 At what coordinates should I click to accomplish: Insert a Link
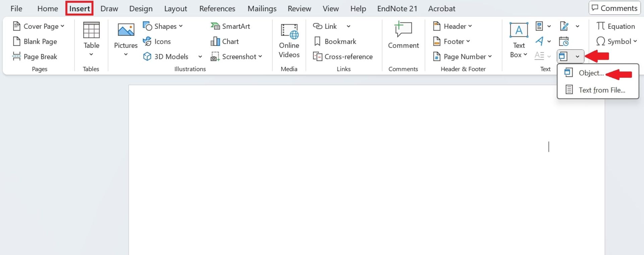click(325, 26)
